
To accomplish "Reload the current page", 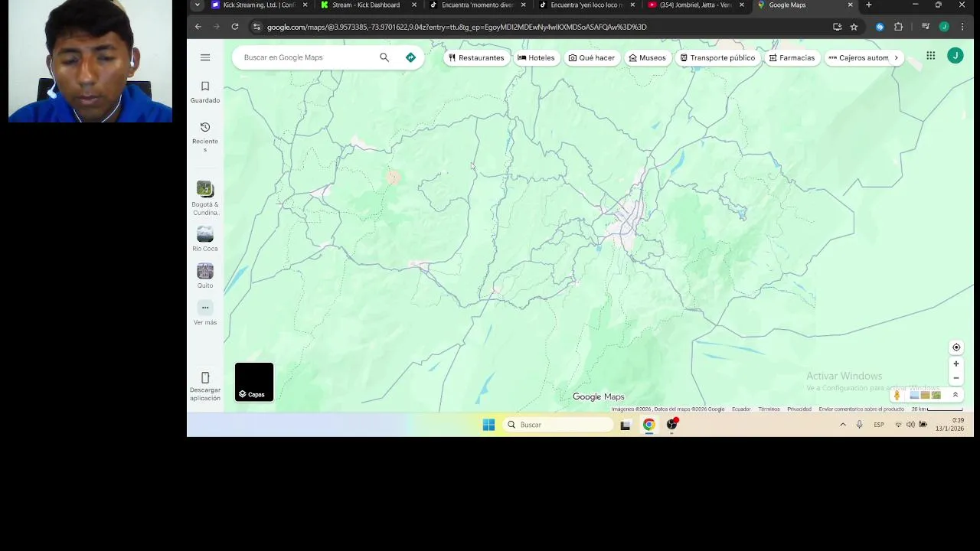I will tap(235, 27).
